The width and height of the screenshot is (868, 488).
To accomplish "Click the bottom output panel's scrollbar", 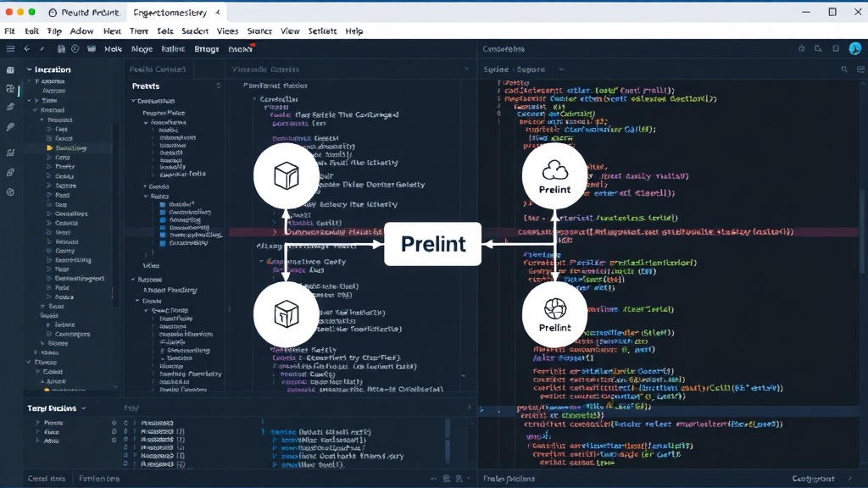I will 448,441.
